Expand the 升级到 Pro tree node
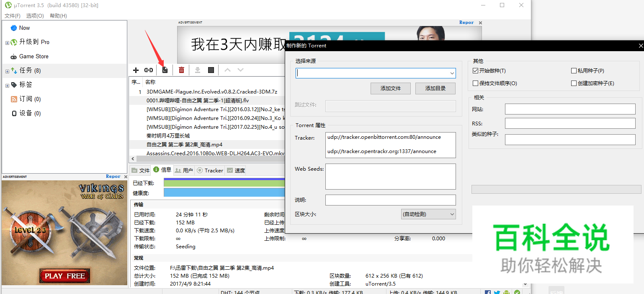Viewport: 644px width, 294px height. 7,42
